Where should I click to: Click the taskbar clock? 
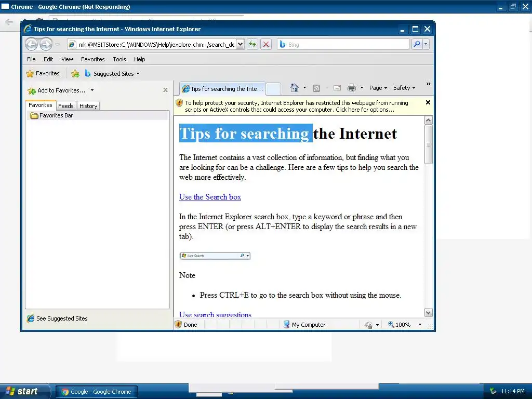pyautogui.click(x=513, y=391)
